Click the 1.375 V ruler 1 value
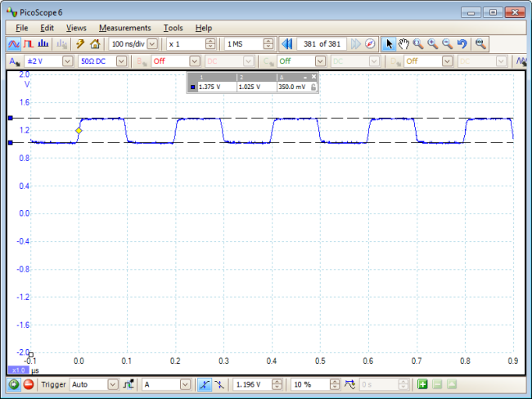The image size is (532, 399). tap(210, 87)
